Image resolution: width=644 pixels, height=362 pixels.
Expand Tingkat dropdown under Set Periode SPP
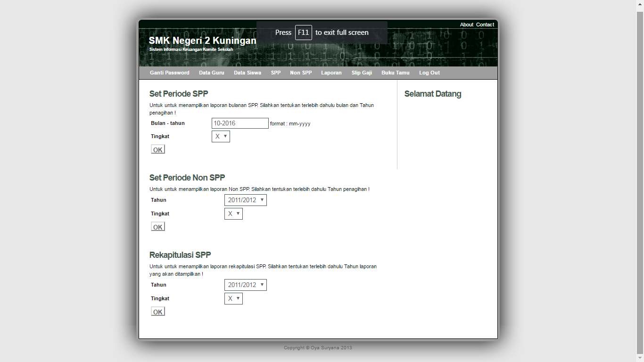(221, 136)
